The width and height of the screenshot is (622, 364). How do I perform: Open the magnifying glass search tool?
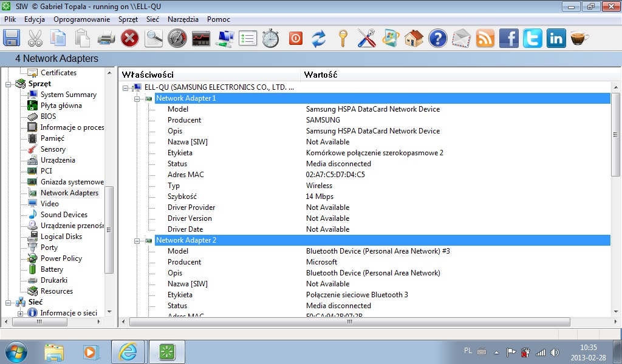(154, 38)
